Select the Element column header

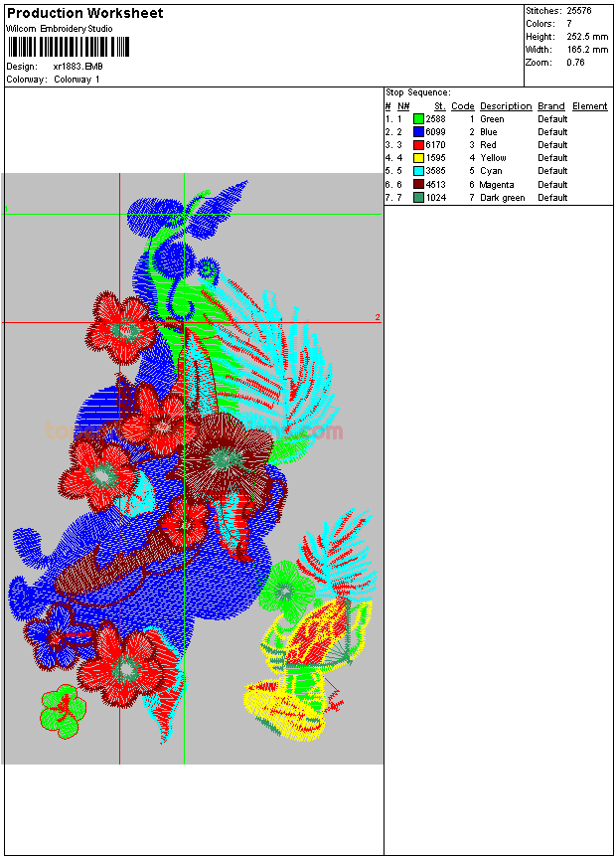[589, 106]
